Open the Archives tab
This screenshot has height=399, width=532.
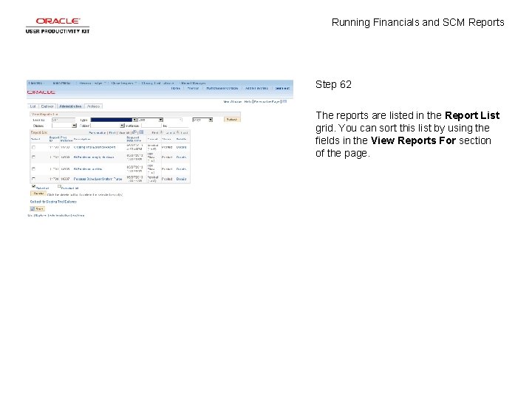pos(93,106)
